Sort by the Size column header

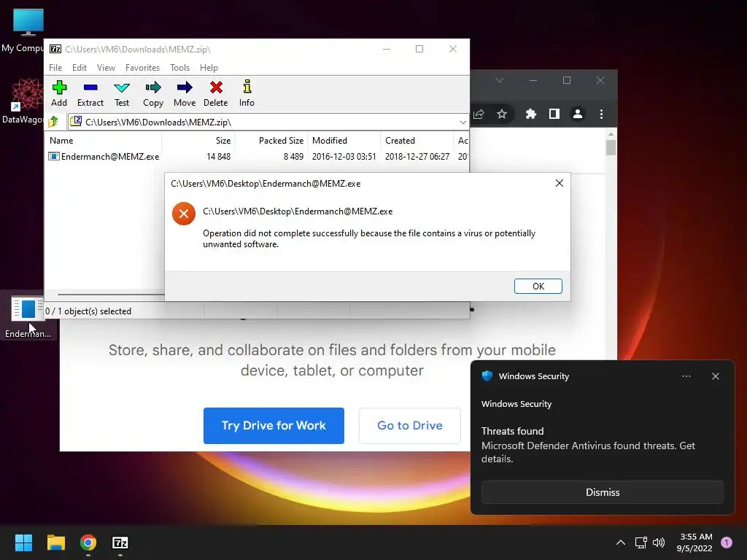coord(198,141)
